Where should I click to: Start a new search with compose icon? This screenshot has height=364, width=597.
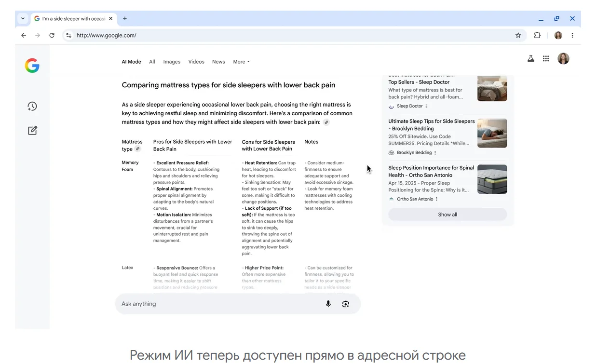coord(32,131)
